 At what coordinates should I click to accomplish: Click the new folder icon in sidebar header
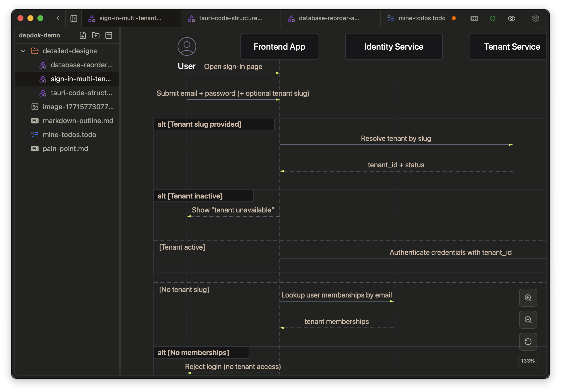point(96,35)
